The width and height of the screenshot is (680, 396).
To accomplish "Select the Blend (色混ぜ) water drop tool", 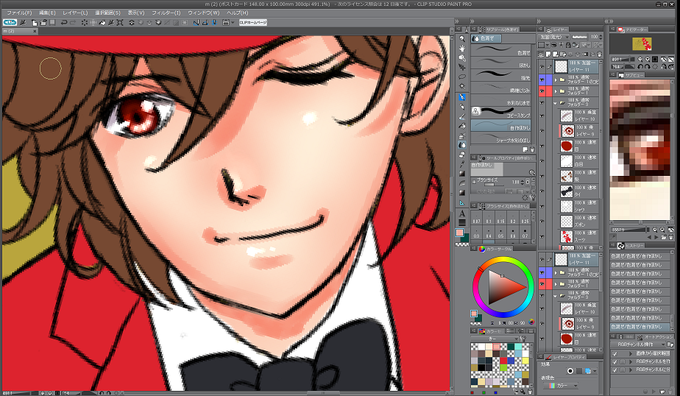I will click(x=462, y=145).
